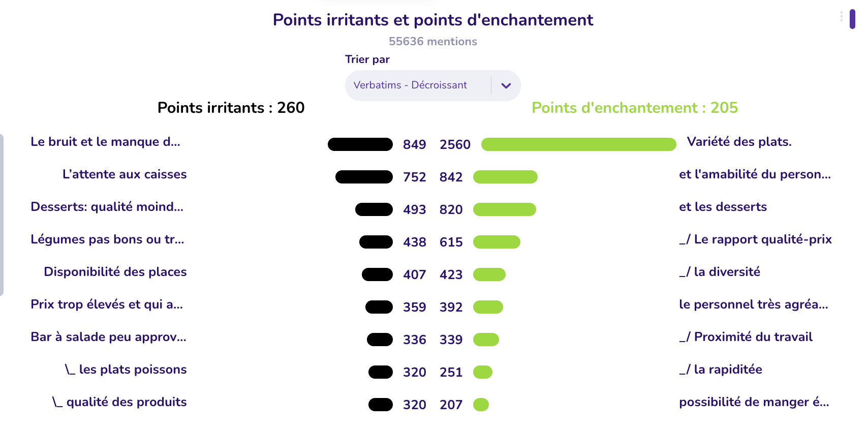
Task: Open the three-dot options menu icon
Action: point(842,17)
